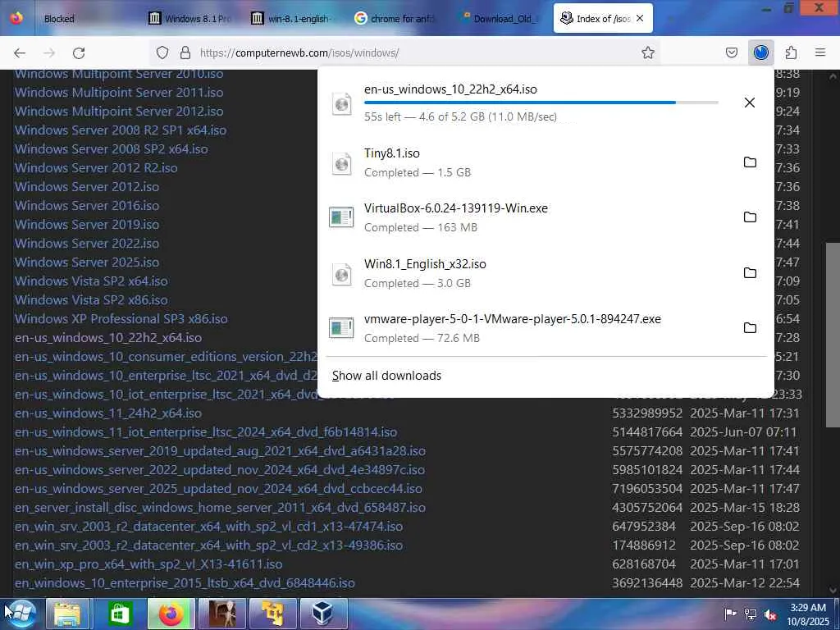Open Action Center flag tray icon
Viewport: 840px width, 630px height.
click(x=729, y=614)
